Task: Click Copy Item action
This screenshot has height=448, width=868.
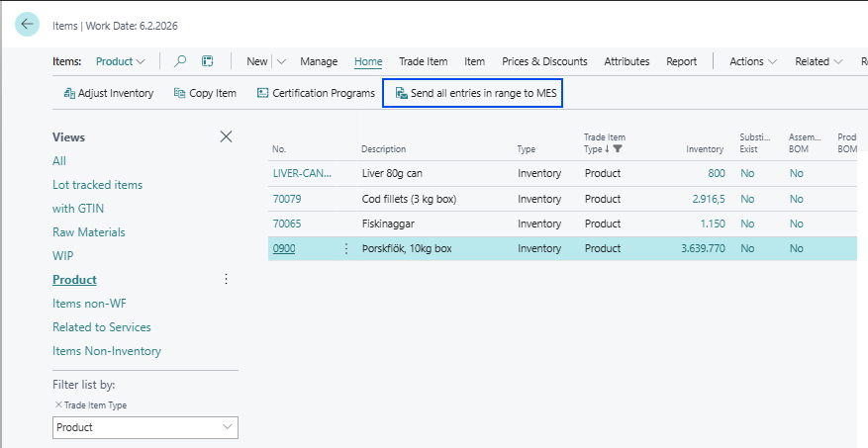Action: pos(205,93)
